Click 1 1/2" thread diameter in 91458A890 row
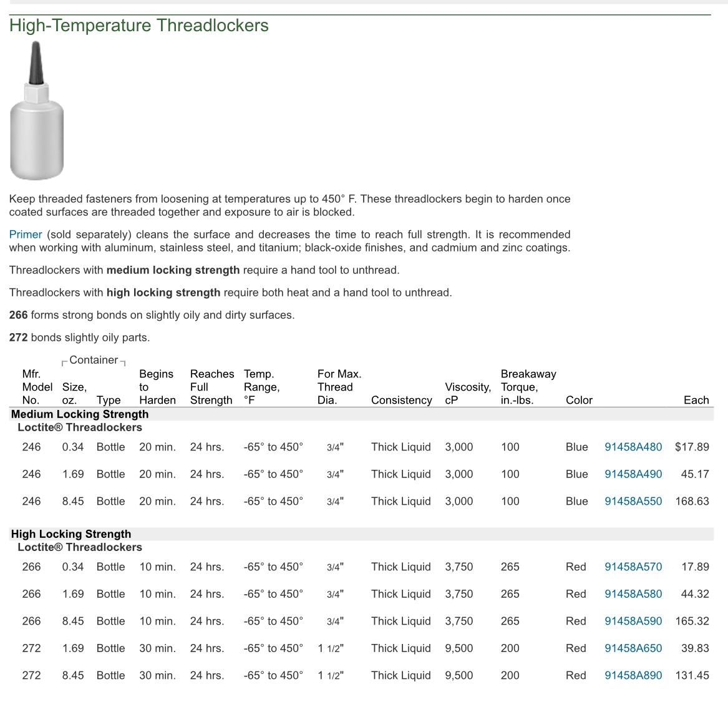 pos(331,675)
